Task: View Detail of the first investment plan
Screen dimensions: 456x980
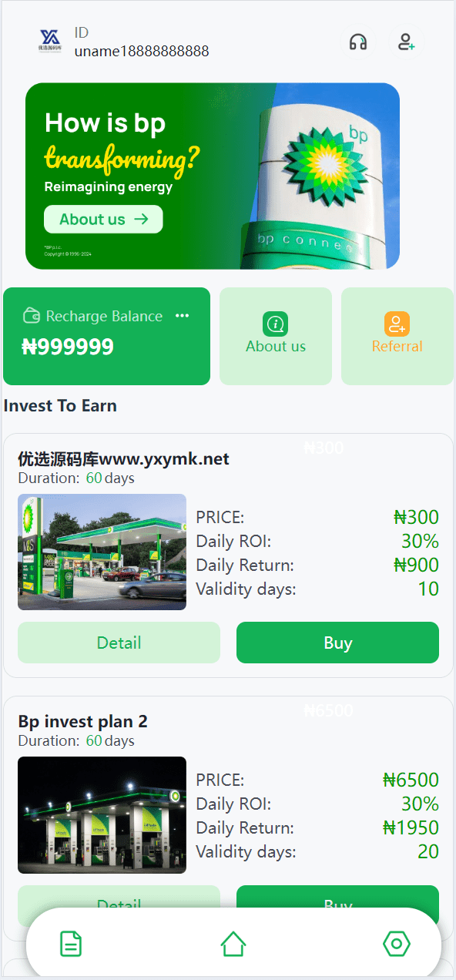Action: (119, 643)
